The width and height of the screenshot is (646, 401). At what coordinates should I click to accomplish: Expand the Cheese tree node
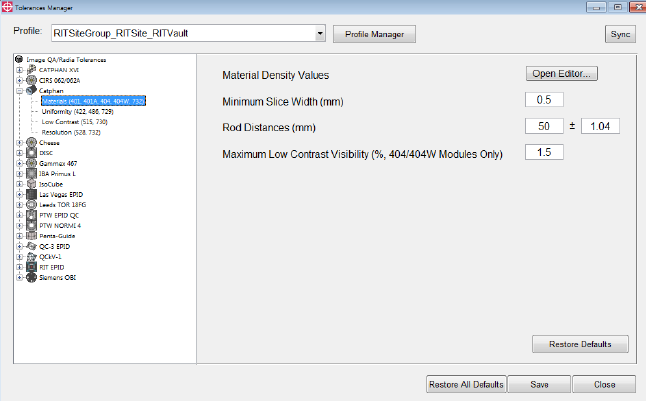pos(20,142)
